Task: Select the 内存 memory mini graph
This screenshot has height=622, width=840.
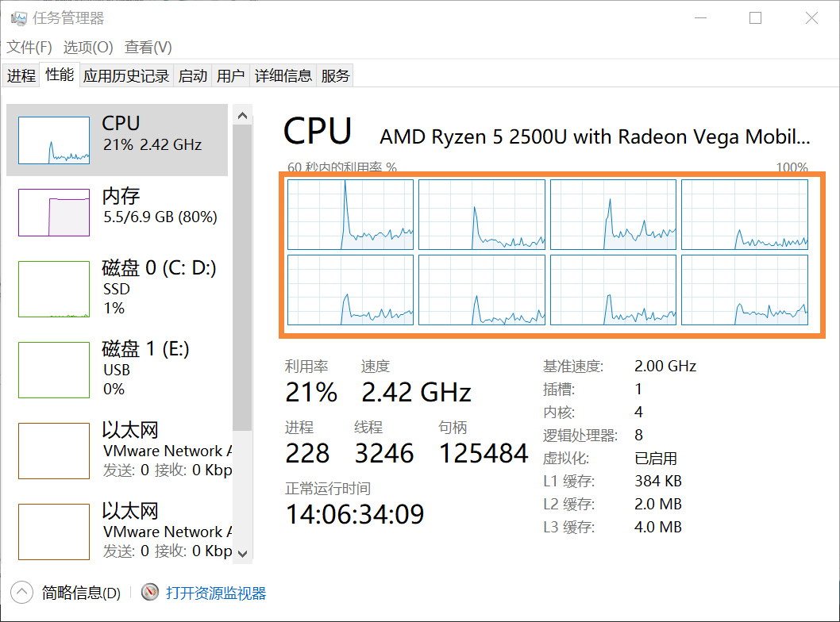Action: pos(54,212)
